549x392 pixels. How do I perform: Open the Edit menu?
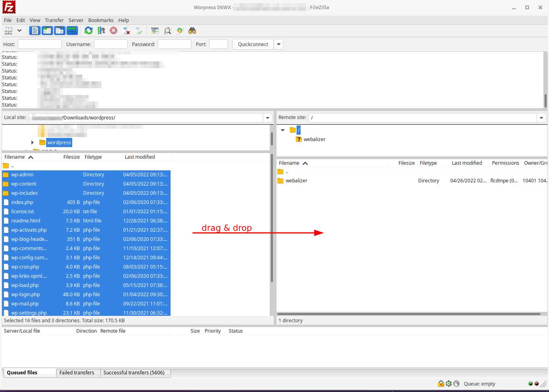click(21, 20)
